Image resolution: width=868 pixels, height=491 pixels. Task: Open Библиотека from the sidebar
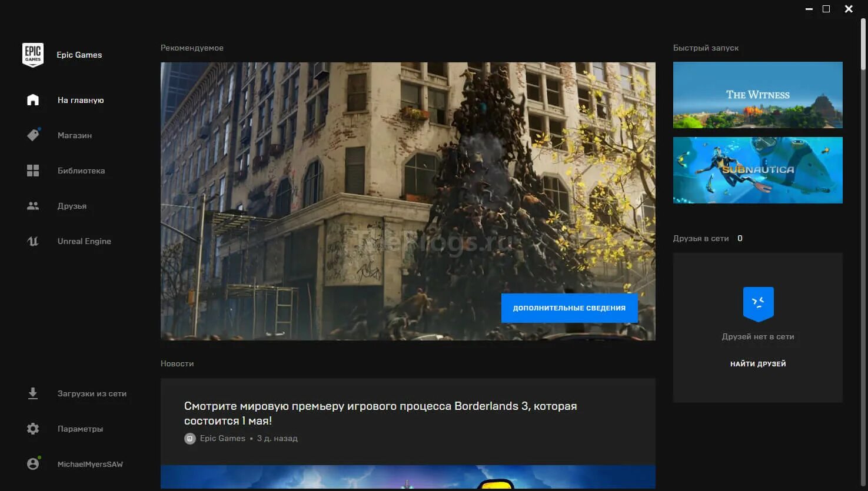[81, 171]
